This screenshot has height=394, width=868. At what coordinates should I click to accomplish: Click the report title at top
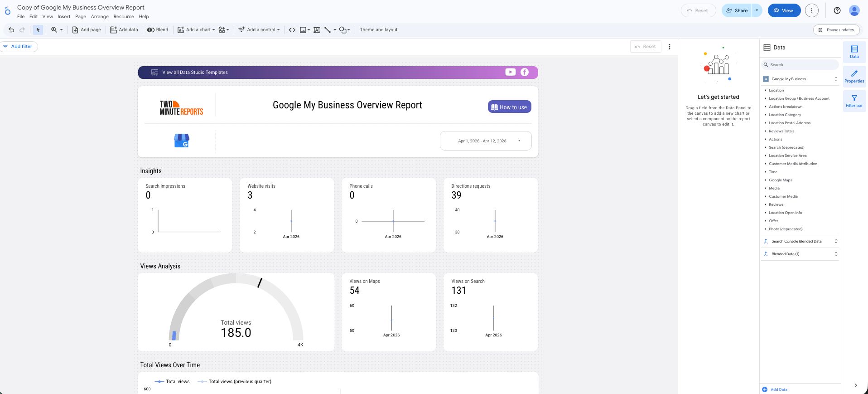click(x=81, y=7)
